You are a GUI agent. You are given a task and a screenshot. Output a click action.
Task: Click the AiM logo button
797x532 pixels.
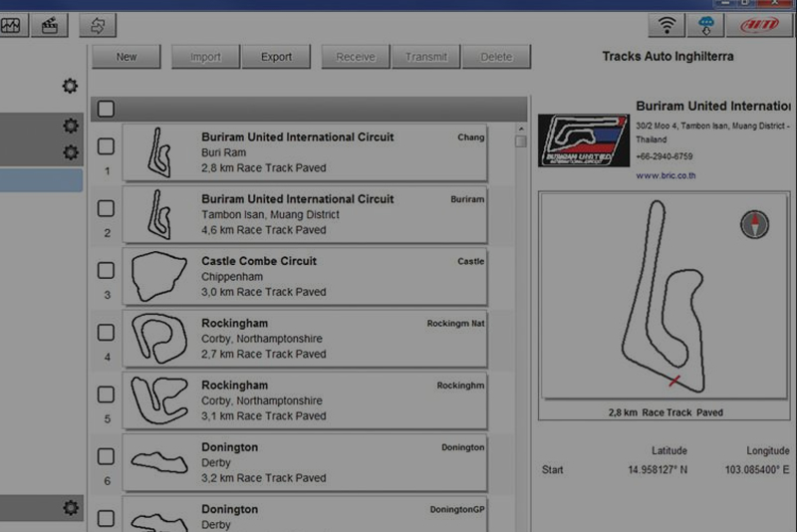[765, 25]
